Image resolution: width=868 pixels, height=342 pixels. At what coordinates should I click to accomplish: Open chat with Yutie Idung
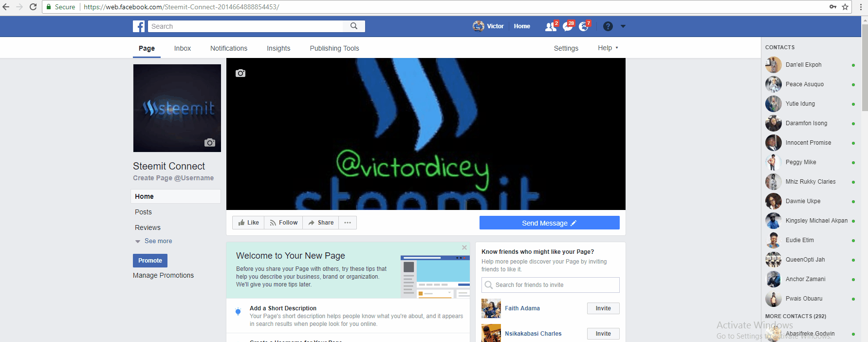click(810, 104)
